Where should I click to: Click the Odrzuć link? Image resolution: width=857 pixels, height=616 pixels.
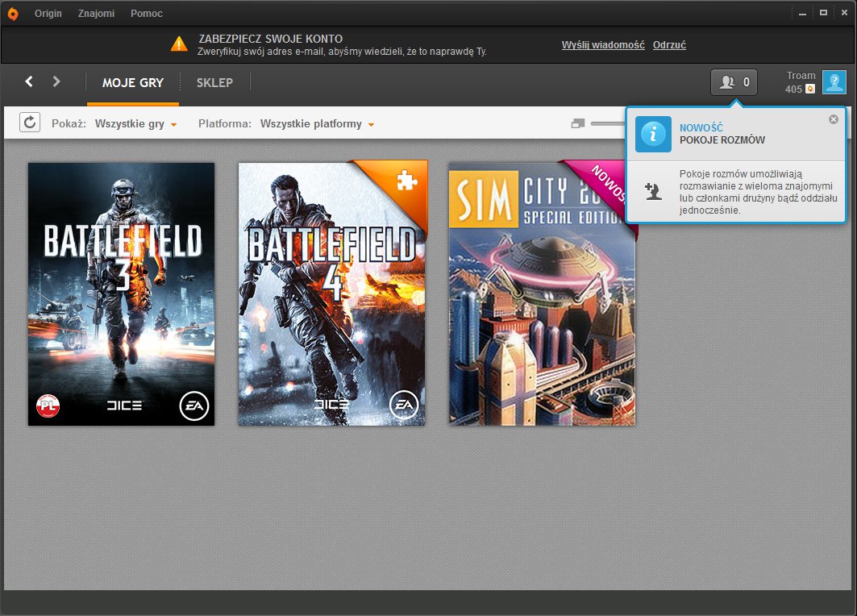pyautogui.click(x=669, y=45)
